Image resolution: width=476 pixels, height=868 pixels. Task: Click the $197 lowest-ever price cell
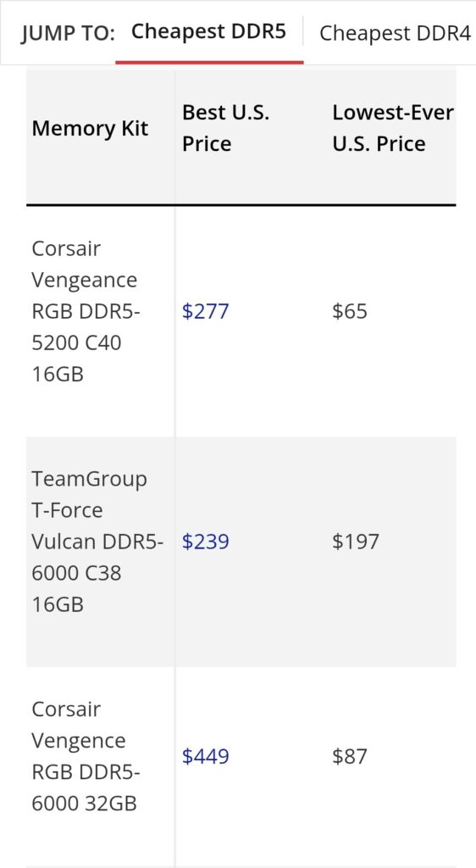356,541
